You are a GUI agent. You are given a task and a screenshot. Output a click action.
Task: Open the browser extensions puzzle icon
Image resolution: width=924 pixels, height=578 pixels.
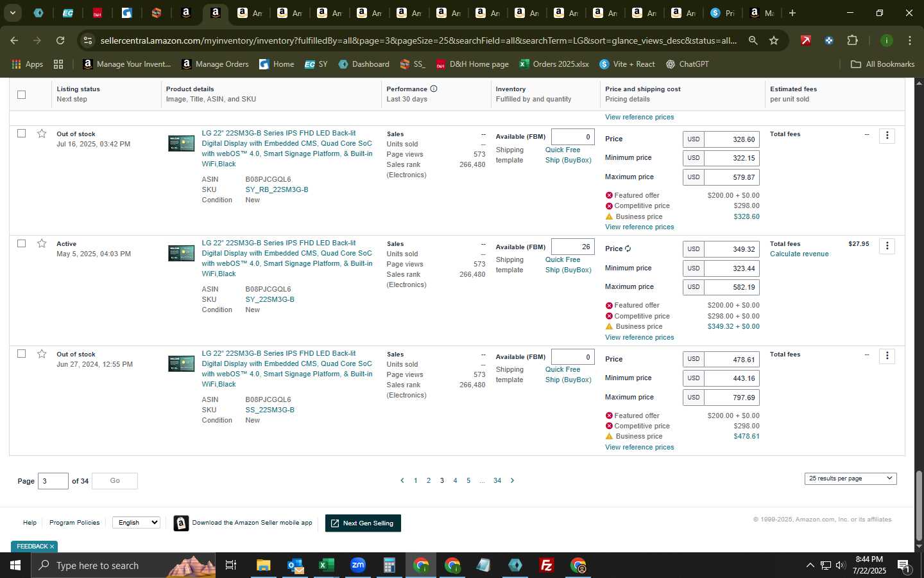[x=852, y=40]
